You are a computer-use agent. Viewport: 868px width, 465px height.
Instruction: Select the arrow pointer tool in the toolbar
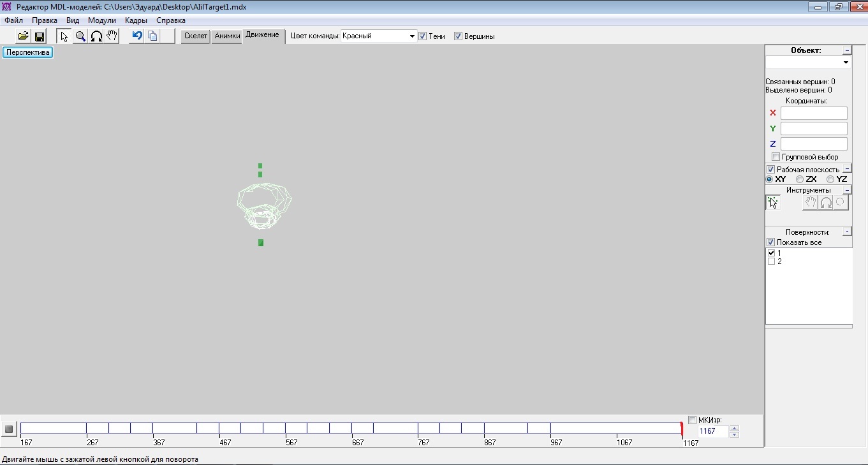(x=64, y=36)
